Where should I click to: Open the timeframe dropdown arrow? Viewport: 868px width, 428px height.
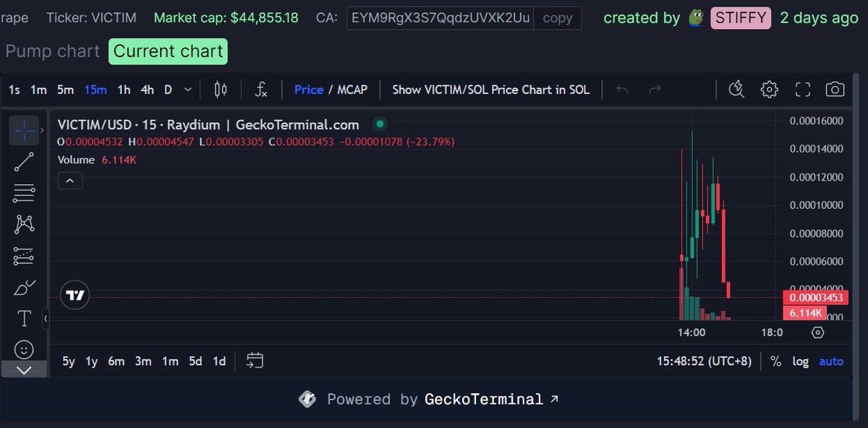point(188,90)
